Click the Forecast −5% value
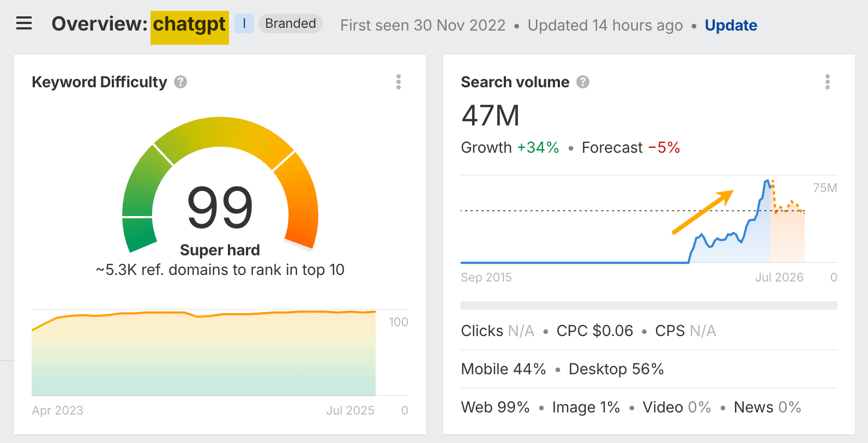 [664, 147]
